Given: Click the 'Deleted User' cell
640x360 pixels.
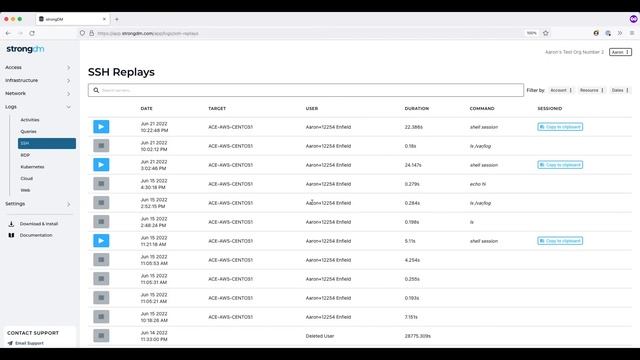Looking at the screenshot, I should click(320, 336).
